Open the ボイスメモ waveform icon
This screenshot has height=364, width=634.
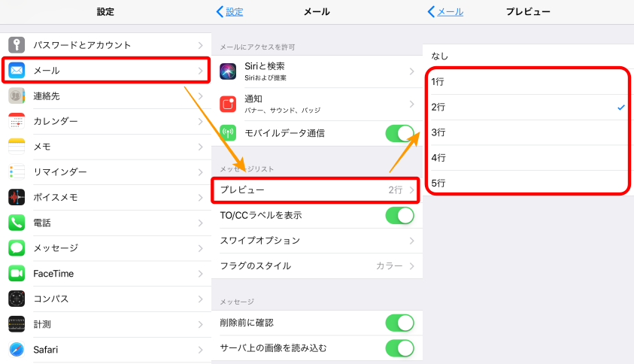(17, 197)
